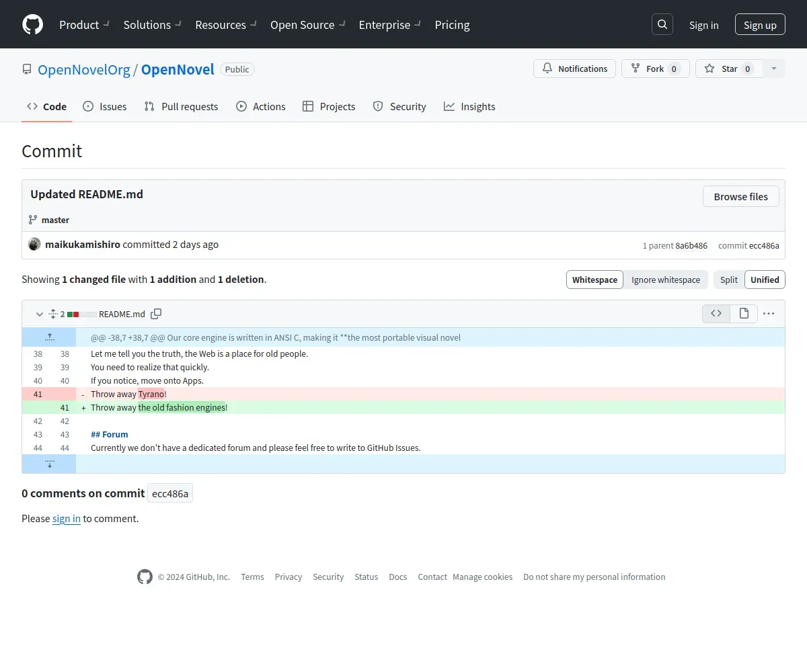
Task: Open the Star list dropdown arrow
Action: click(x=773, y=69)
